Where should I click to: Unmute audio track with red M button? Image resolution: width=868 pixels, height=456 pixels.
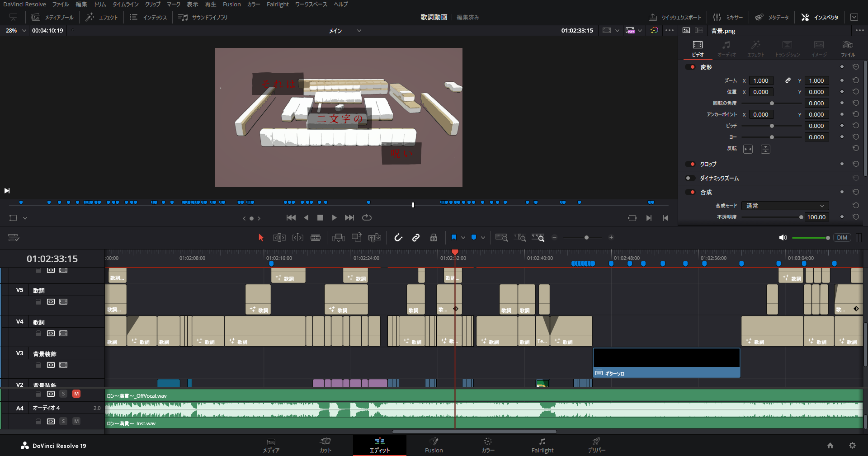pos(76,394)
